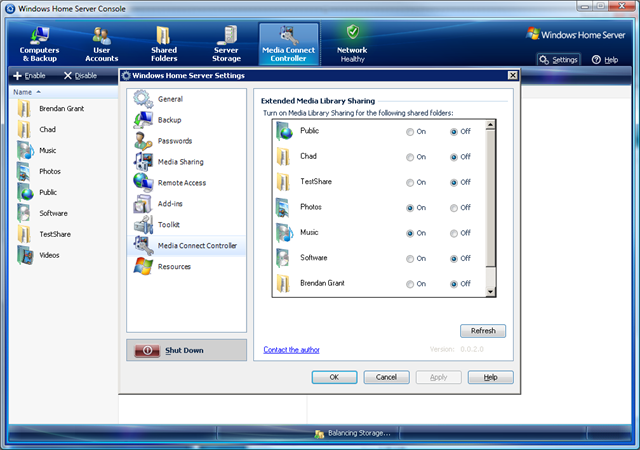
Task: Select Videos folder icon in console list
Action: (x=25, y=255)
